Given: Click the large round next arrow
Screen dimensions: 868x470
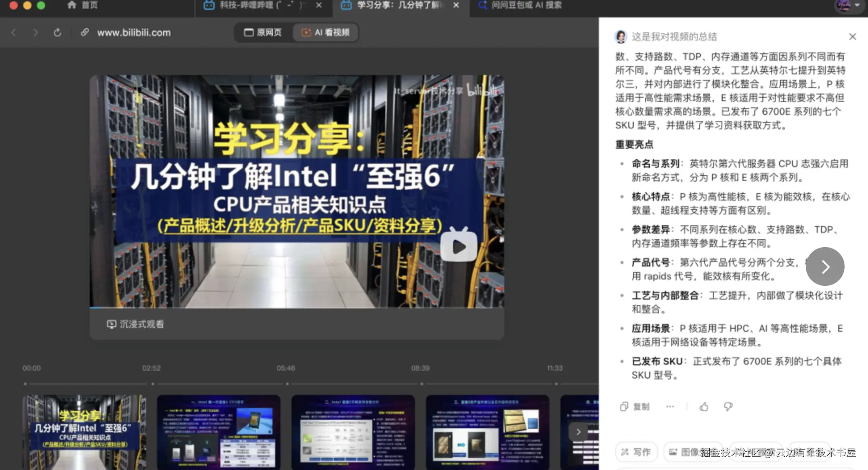Looking at the screenshot, I should [x=825, y=266].
